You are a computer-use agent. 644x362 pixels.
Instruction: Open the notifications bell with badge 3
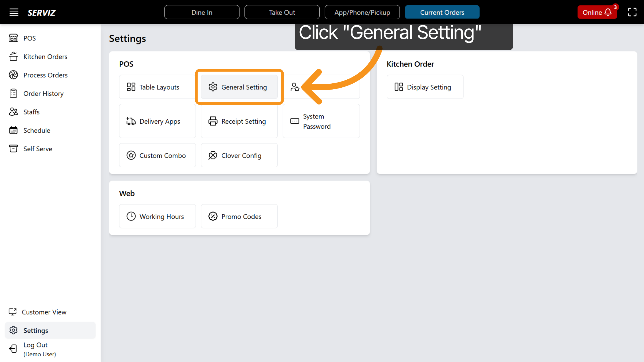pyautogui.click(x=608, y=12)
